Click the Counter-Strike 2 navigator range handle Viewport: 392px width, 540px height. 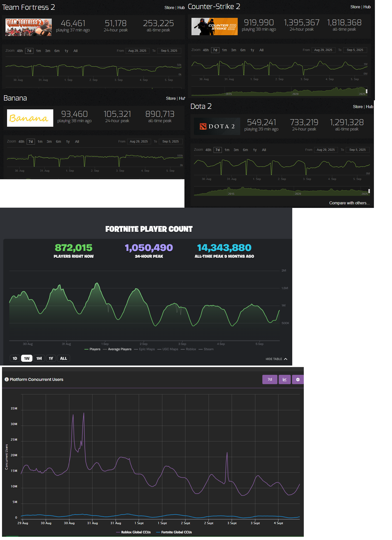[x=367, y=91]
